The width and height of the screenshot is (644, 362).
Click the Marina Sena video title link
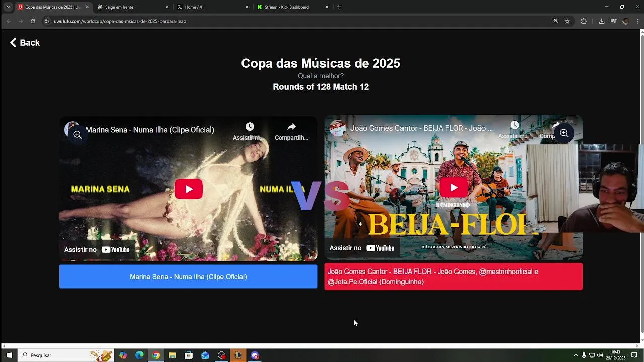pos(150,130)
